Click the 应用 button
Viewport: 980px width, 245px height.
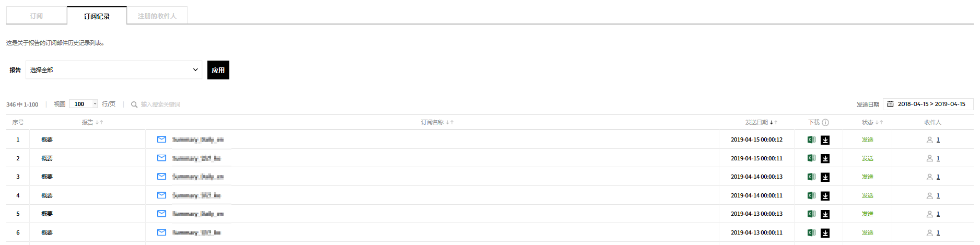218,70
